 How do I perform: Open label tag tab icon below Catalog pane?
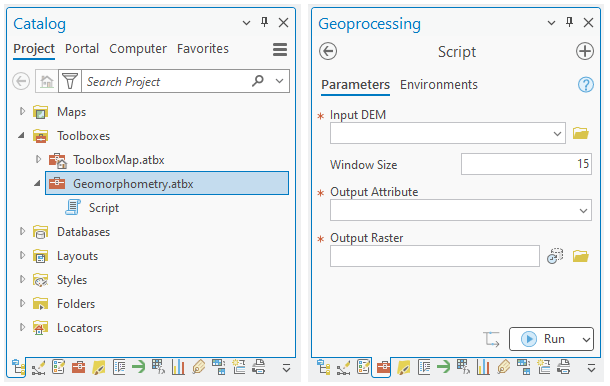(x=198, y=367)
